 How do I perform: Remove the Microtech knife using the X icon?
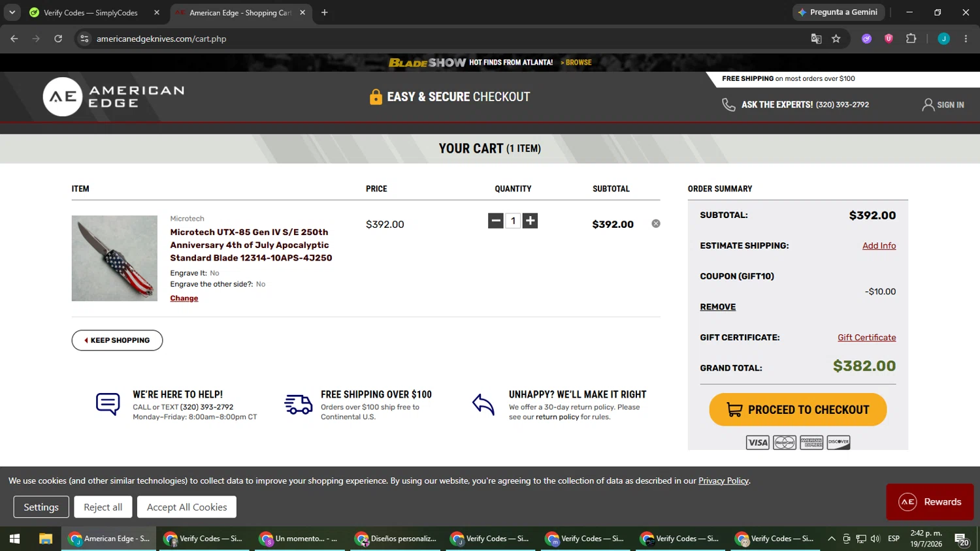pyautogui.click(x=656, y=223)
